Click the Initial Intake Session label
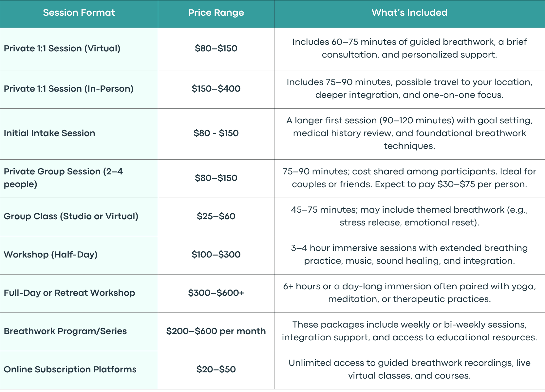 (49, 133)
